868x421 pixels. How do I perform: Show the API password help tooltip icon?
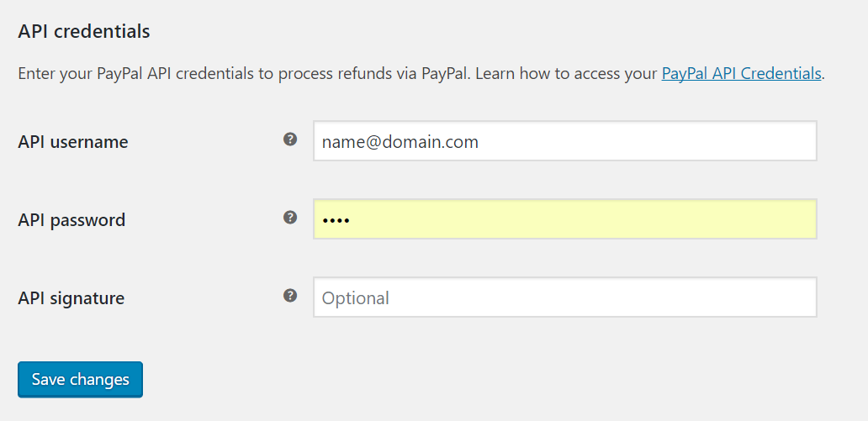click(x=290, y=218)
